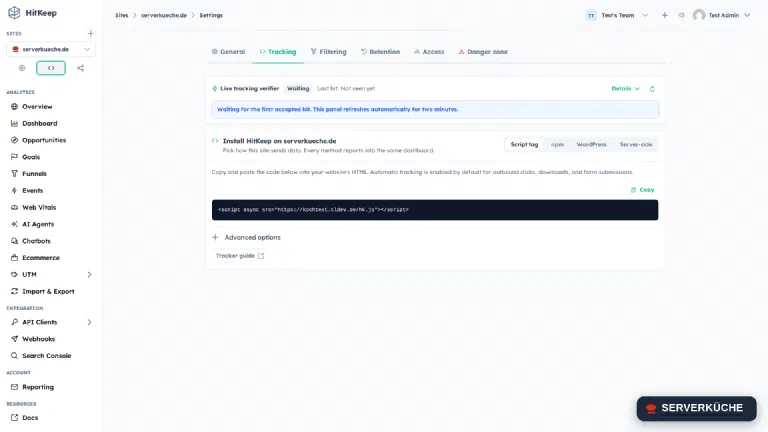The image size is (768, 432).
Task: Click the 'Install HitKeep on serverkueche.de' heading
Action: click(279, 141)
